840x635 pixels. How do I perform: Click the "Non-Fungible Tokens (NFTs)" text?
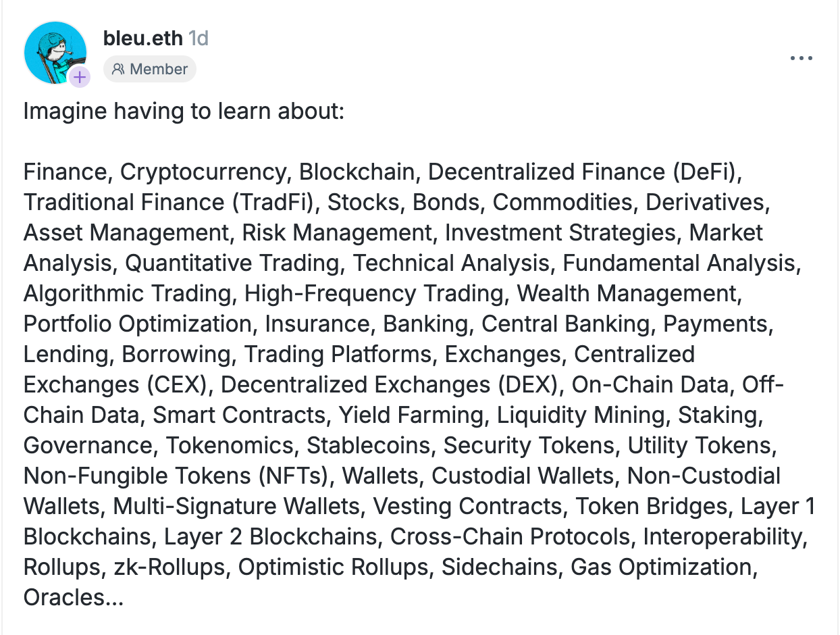point(177,476)
